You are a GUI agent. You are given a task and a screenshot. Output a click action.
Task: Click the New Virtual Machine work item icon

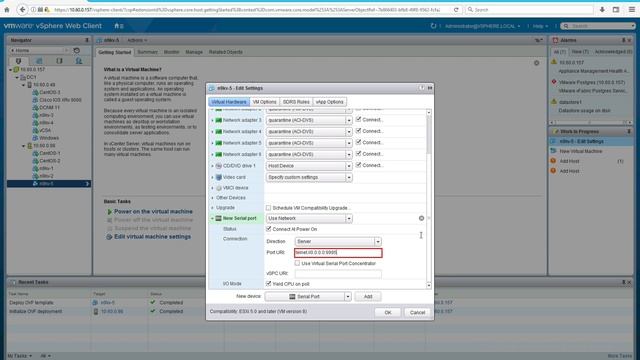click(x=553, y=151)
